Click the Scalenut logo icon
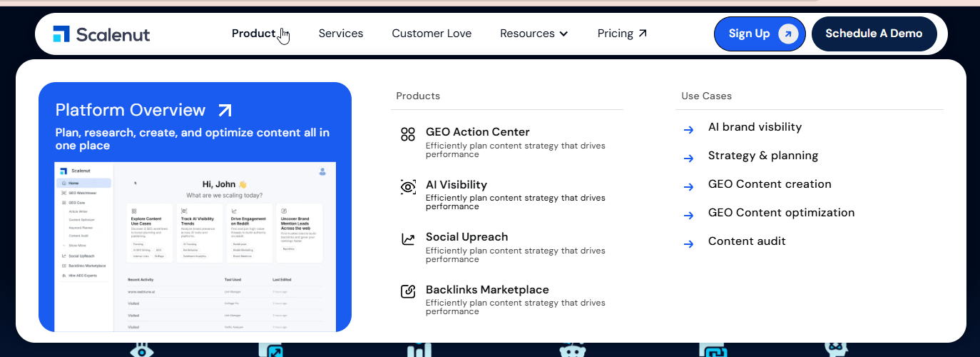The height and width of the screenshot is (357, 980). pyautogui.click(x=61, y=34)
